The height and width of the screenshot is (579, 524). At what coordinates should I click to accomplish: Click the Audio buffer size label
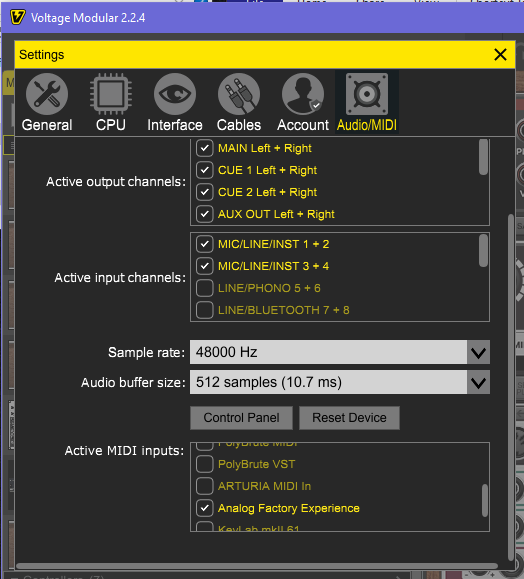(x=133, y=383)
